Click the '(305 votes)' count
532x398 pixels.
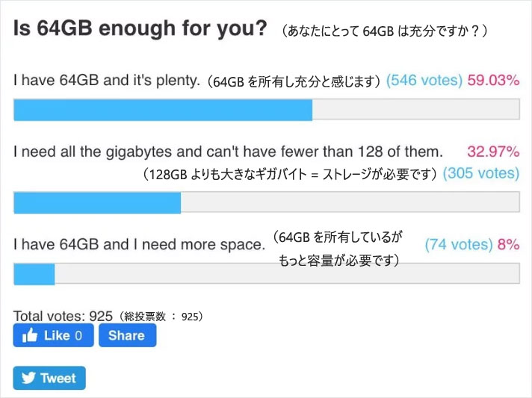pyautogui.click(x=481, y=173)
